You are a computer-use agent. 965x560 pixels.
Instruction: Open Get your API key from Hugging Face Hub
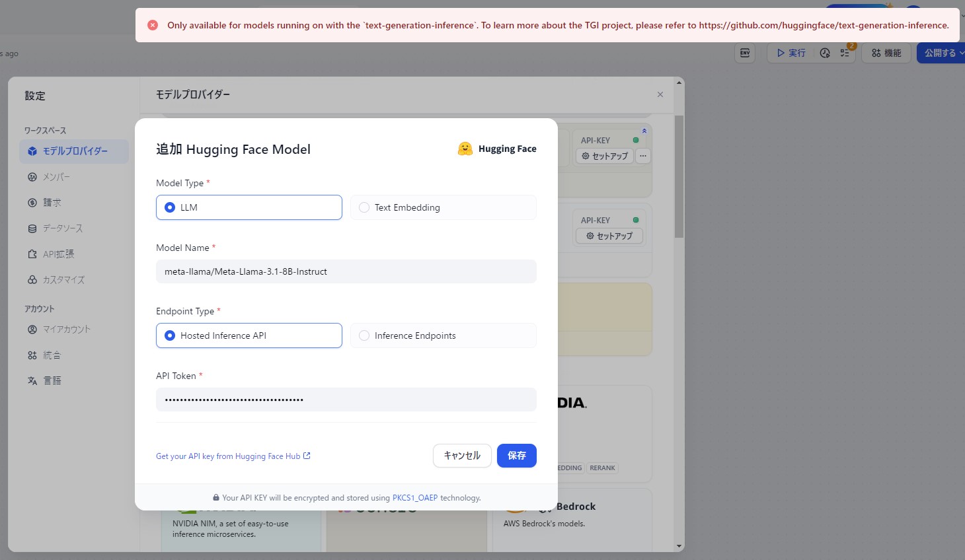coord(233,456)
